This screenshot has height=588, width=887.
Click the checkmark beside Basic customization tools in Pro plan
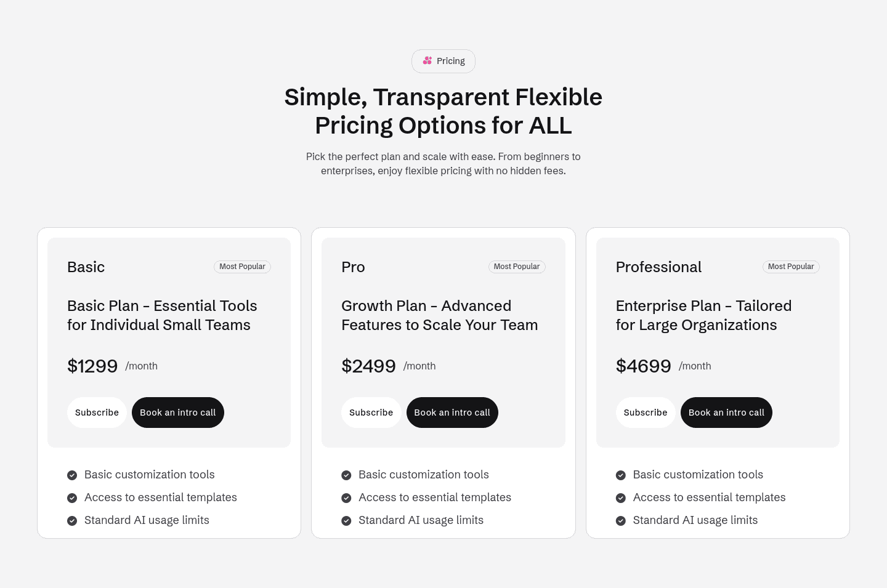click(346, 475)
